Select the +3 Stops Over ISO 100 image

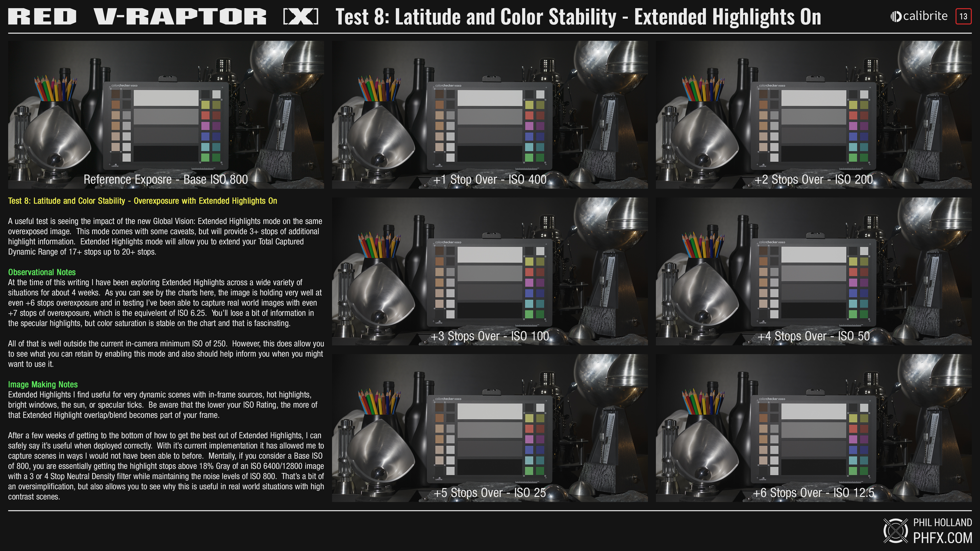(x=490, y=271)
